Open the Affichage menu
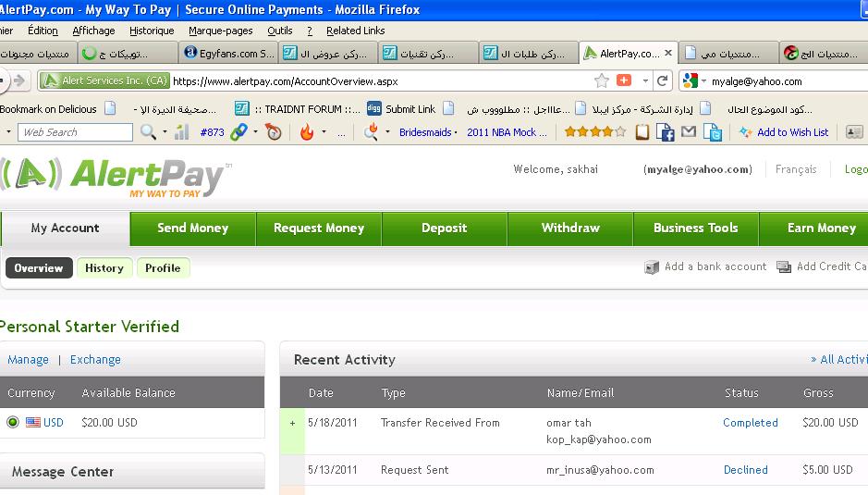 pos(93,31)
